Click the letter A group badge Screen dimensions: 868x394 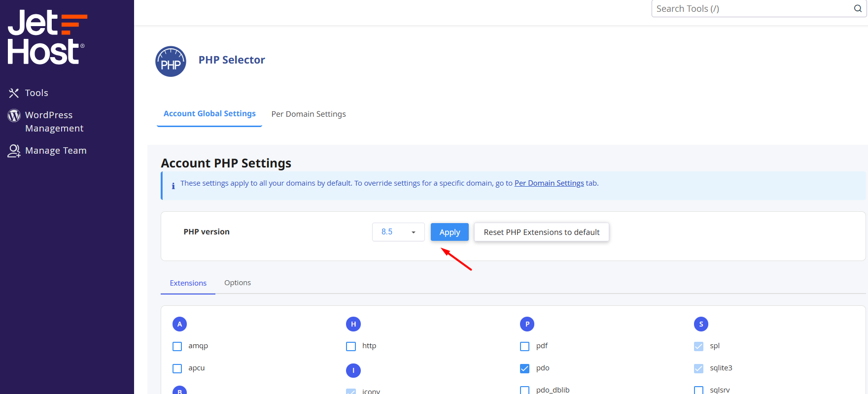point(179,324)
